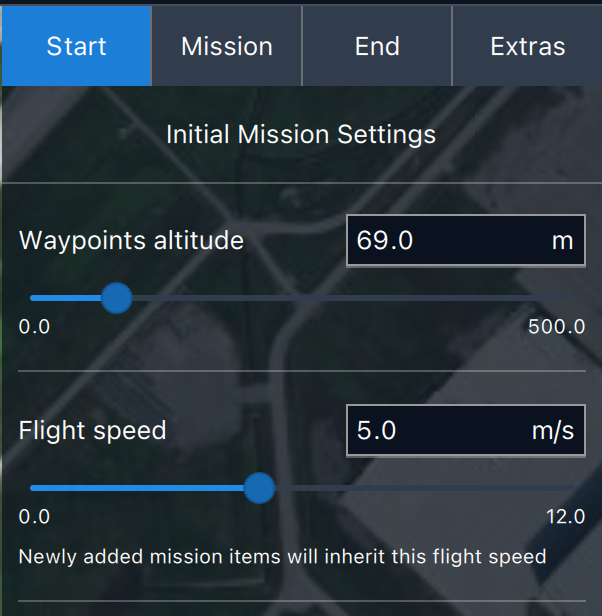
Task: Click the Start tab
Action: pyautogui.click(x=76, y=46)
